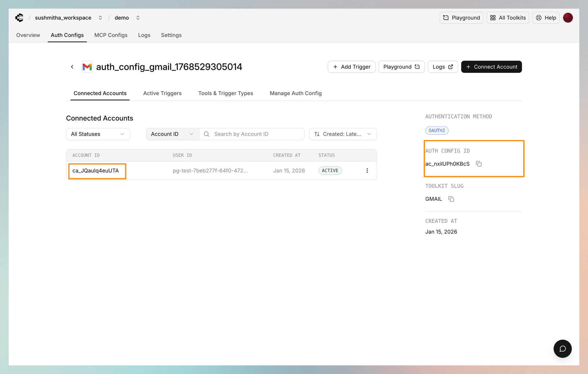Open the chat support bubble
Image resolution: width=588 pixels, height=374 pixels.
tap(562, 349)
